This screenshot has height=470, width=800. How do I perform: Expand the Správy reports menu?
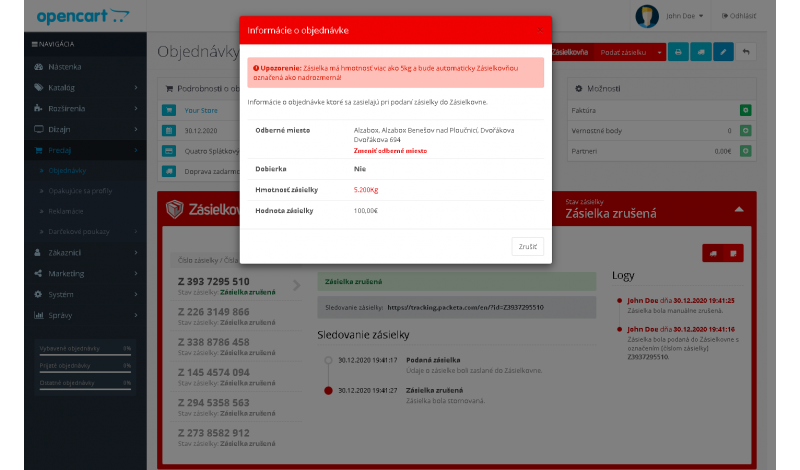point(85,315)
